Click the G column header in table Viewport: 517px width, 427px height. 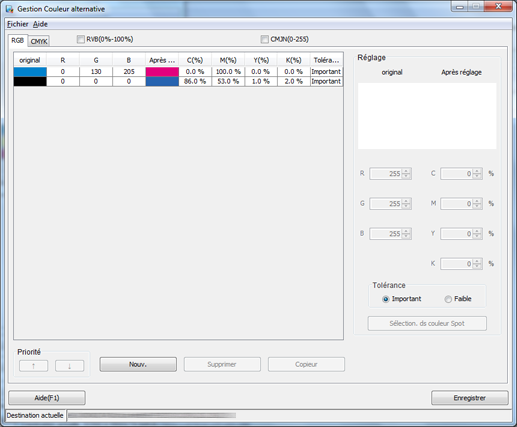coord(96,60)
